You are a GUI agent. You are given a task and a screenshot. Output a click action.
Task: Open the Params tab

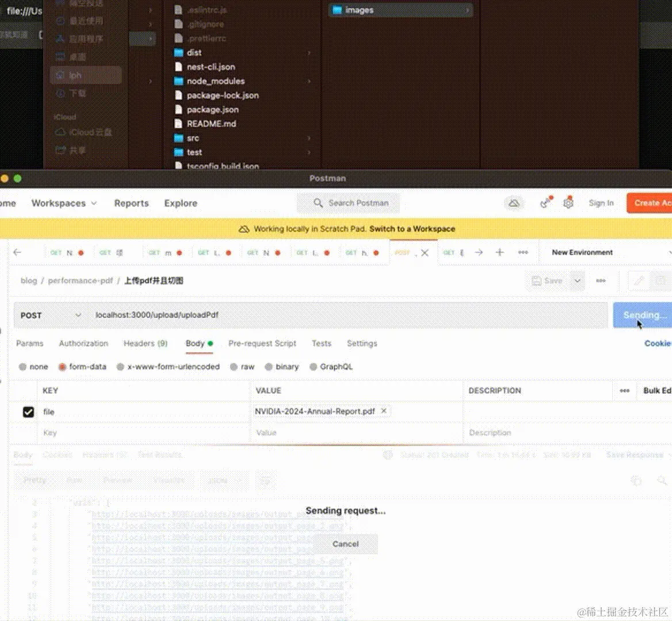click(x=29, y=343)
